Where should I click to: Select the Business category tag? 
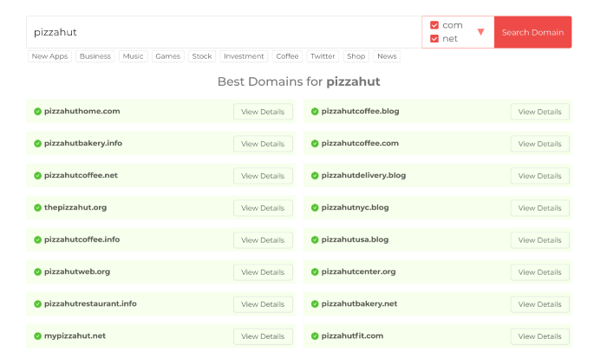(95, 56)
